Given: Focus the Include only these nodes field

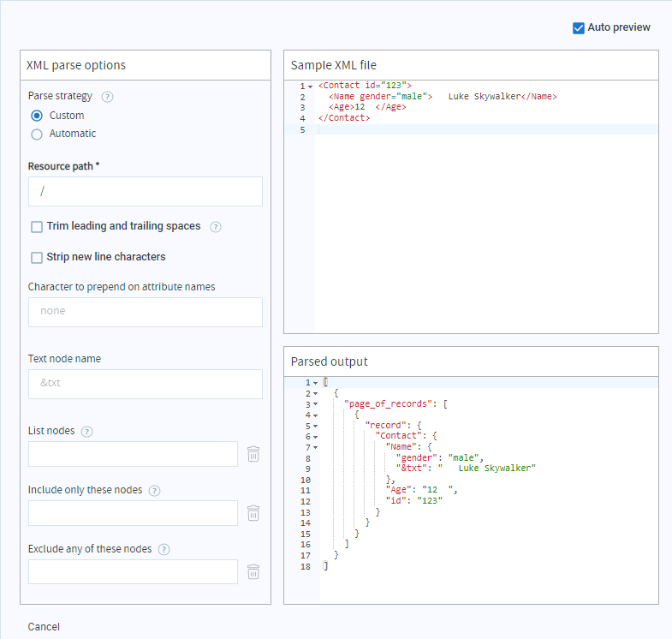Looking at the screenshot, I should coord(133,513).
